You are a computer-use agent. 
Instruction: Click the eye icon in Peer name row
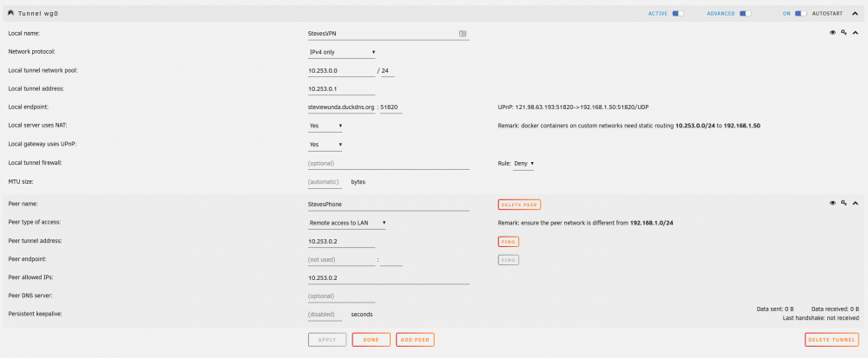(x=832, y=204)
